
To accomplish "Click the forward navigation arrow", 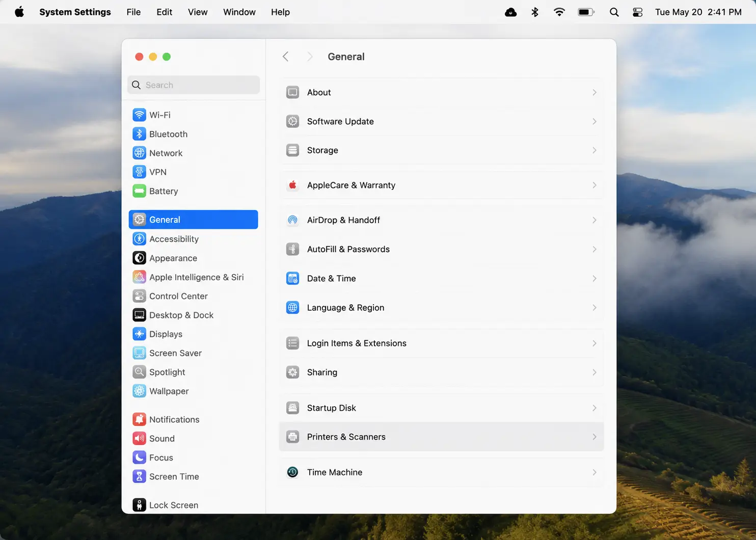I will [x=309, y=57].
